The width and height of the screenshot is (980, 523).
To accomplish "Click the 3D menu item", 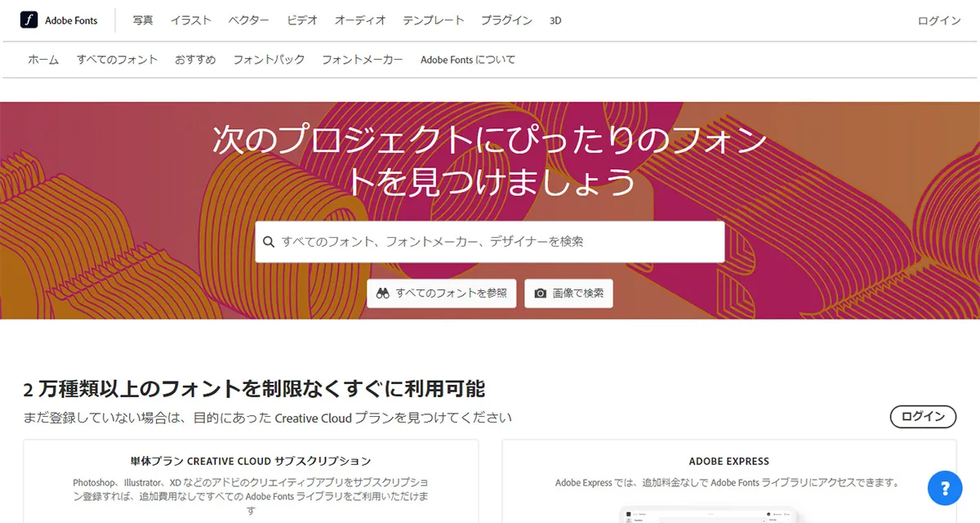I will (555, 20).
